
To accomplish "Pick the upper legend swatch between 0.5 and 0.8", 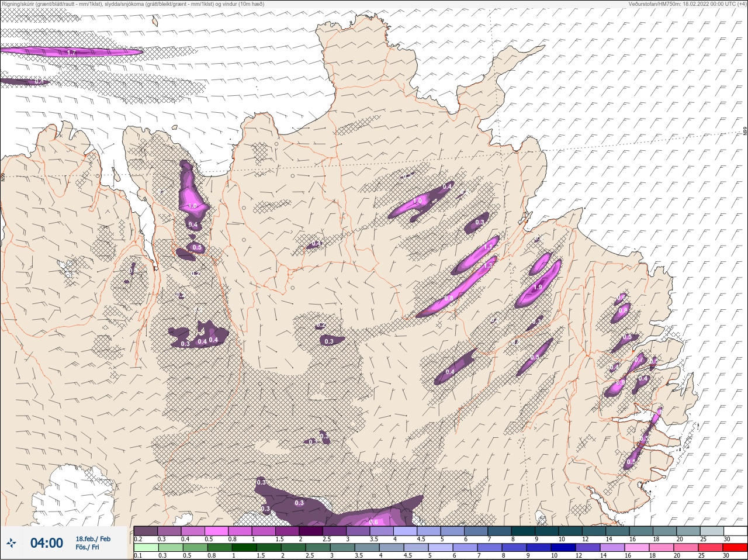I will pos(216,531).
